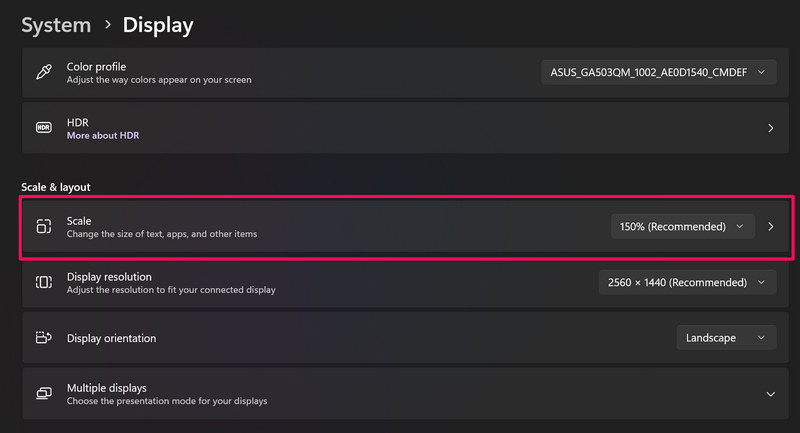800x433 pixels.
Task: Open the ASUS color profile dropdown
Action: (x=658, y=72)
